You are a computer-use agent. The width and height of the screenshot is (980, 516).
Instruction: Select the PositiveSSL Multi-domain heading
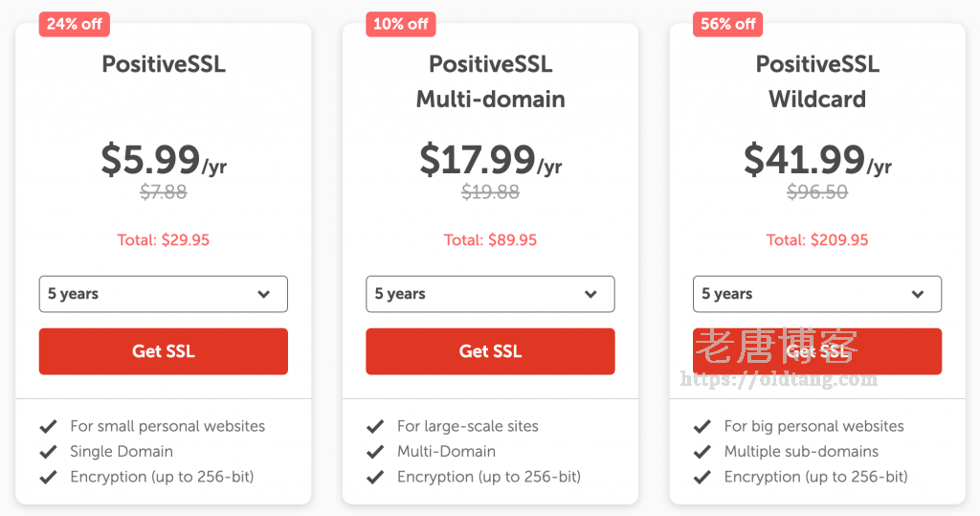pos(490,81)
